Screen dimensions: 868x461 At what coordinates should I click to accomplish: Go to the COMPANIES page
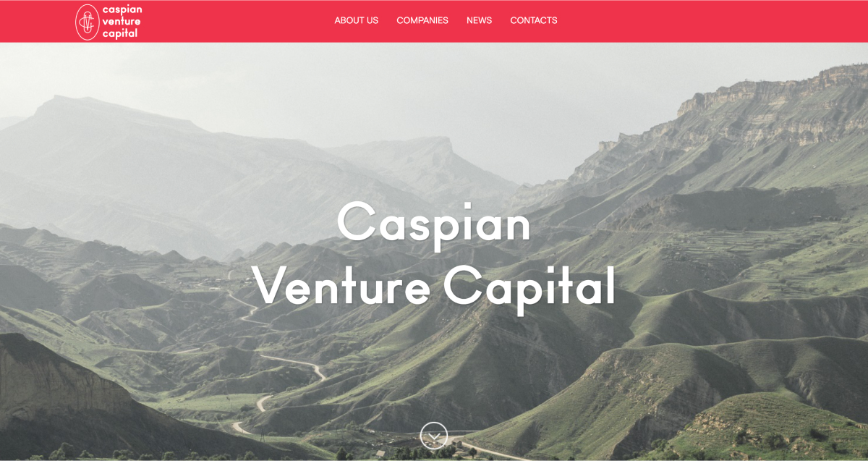click(x=422, y=20)
